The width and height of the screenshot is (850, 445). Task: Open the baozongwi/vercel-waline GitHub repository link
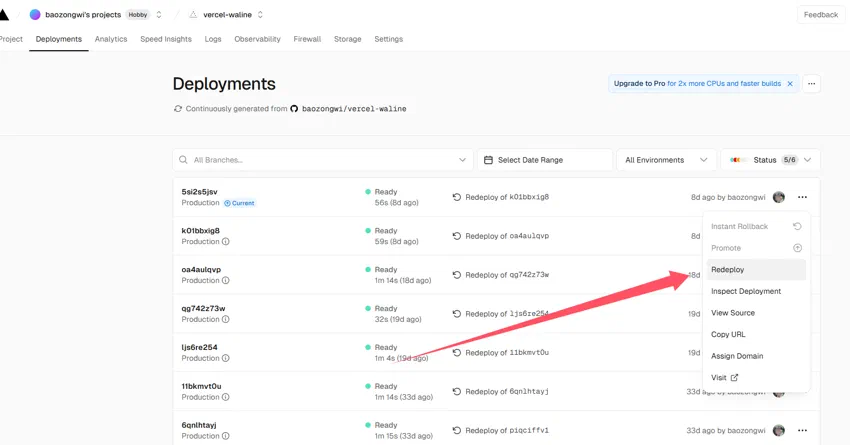click(354, 109)
